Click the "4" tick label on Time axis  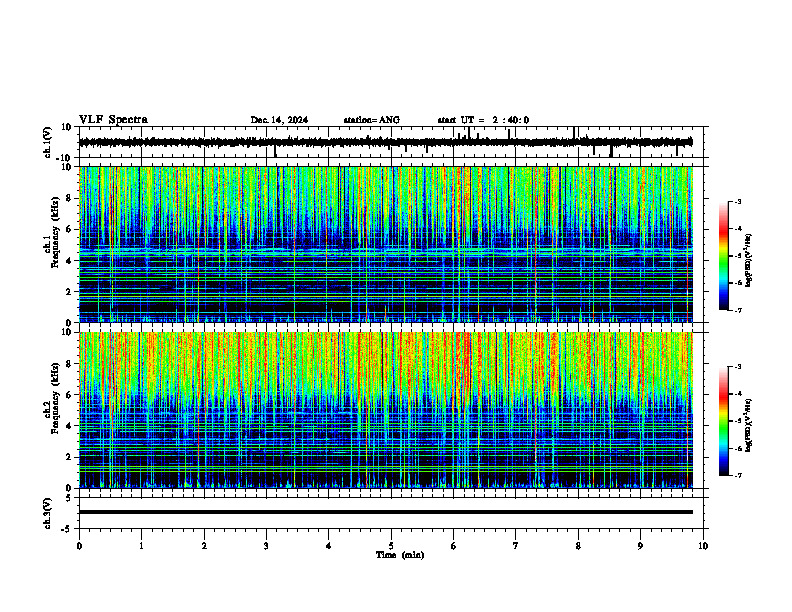point(329,546)
